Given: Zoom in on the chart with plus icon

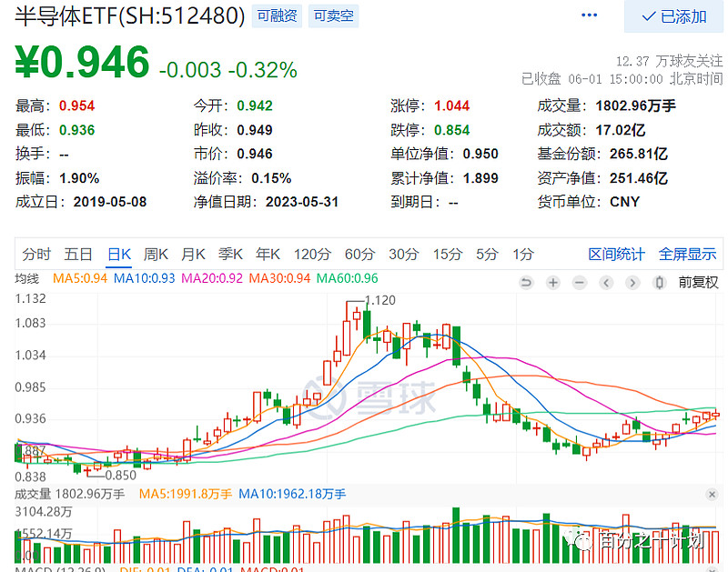Looking at the screenshot, I should point(551,283).
